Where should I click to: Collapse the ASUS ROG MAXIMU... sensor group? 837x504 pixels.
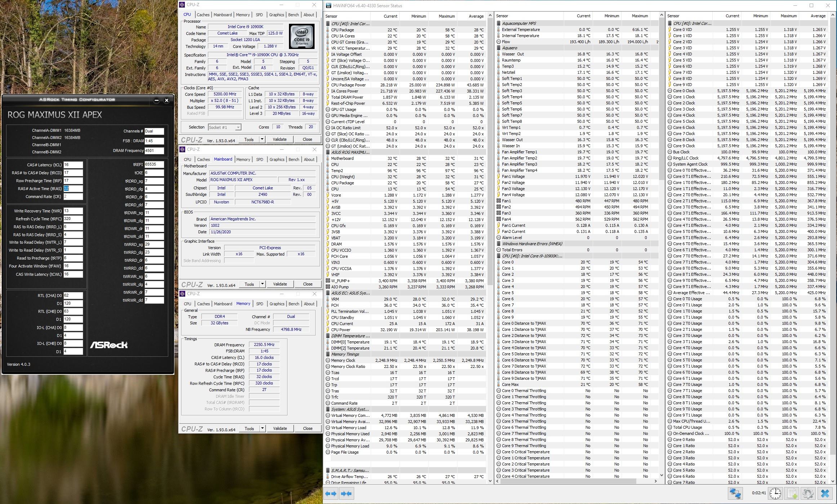(x=328, y=152)
